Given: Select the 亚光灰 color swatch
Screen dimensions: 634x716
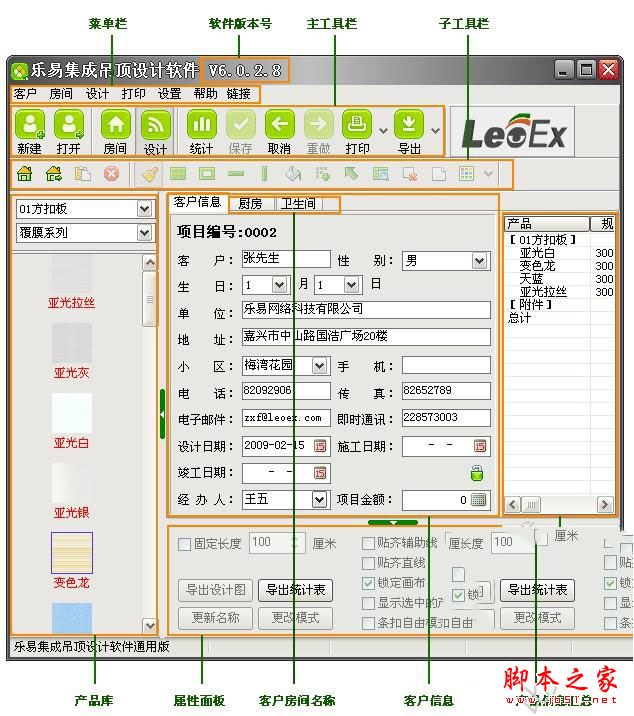Looking at the screenshot, I should coord(72,343).
